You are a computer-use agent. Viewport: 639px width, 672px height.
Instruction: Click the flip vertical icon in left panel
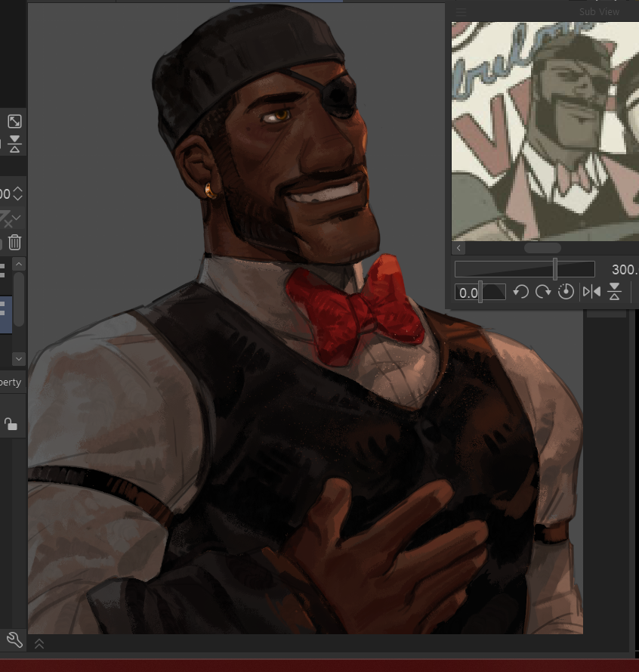(14, 144)
